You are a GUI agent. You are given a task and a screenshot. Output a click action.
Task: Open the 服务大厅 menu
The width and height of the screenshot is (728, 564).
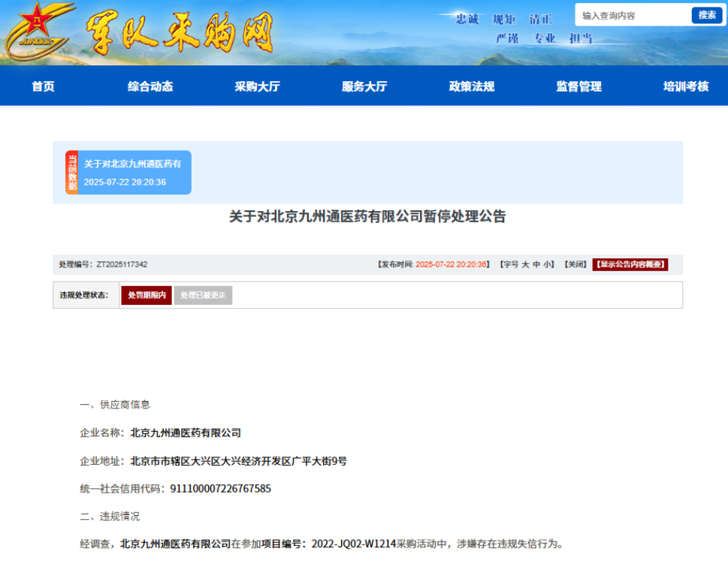364,86
